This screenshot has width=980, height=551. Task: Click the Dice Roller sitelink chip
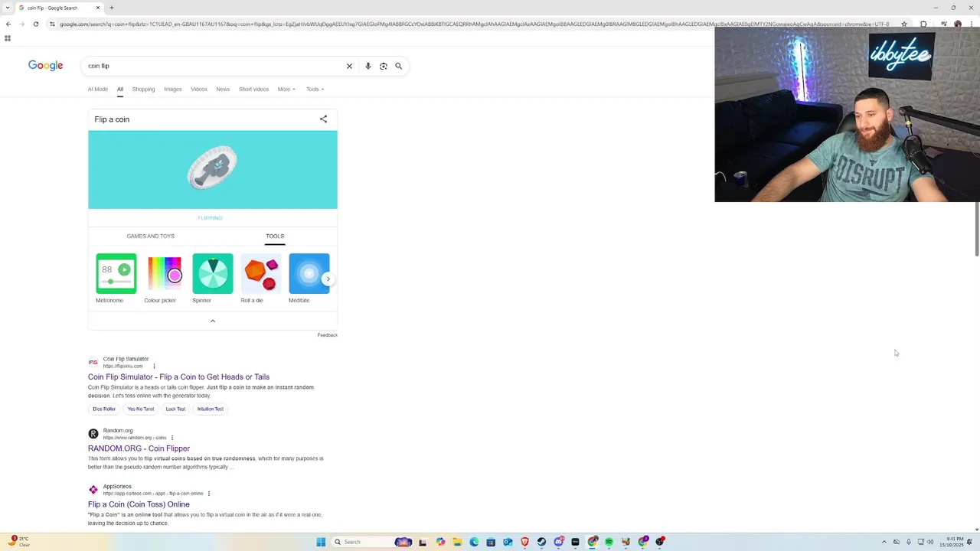pos(104,409)
